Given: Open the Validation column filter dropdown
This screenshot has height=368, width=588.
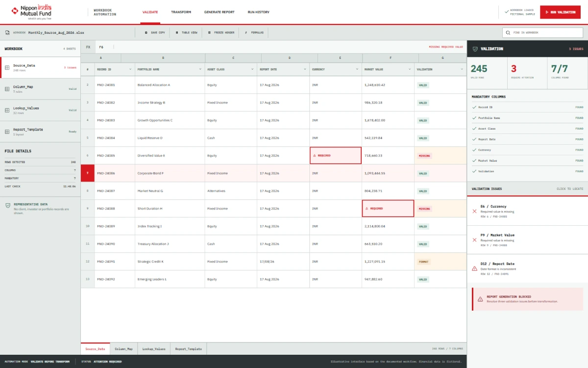Looking at the screenshot, I should click(x=462, y=69).
